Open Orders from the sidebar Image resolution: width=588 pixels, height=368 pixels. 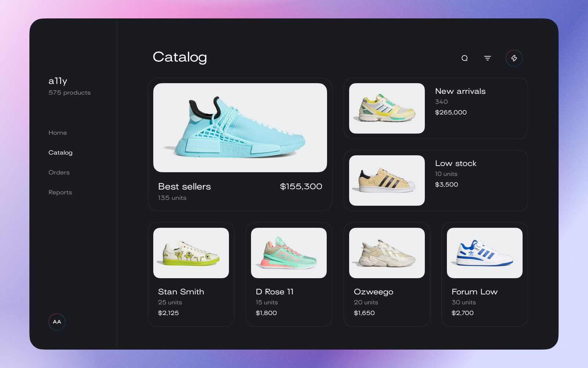point(59,173)
